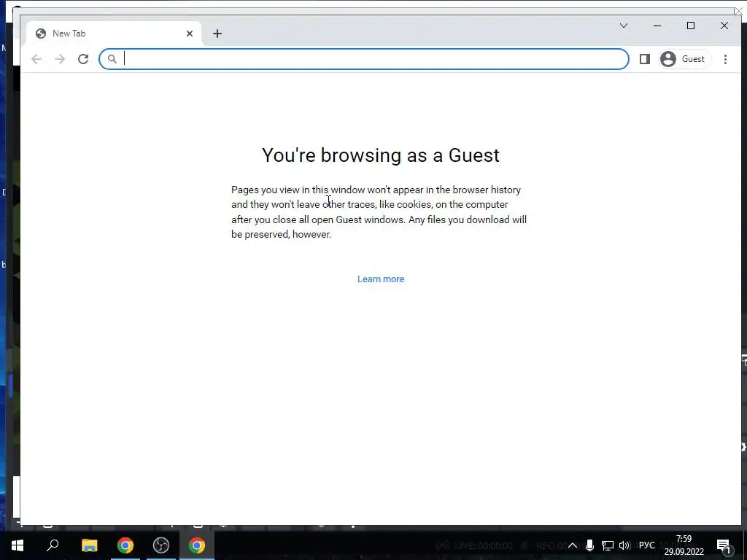747x560 pixels.
Task: Click the forward navigation arrow
Action: point(60,59)
